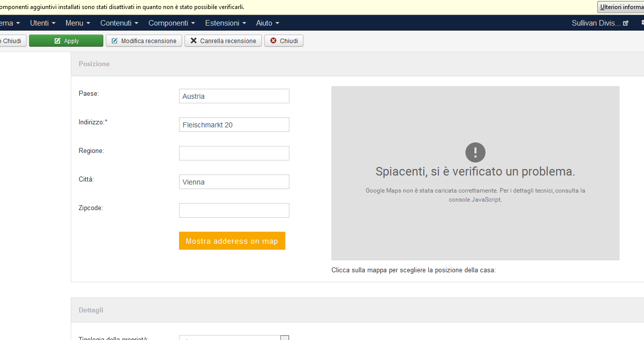Focus the Indirizzo field with Fleischmarkt 20
Screen dimensions: 644x340
pyautogui.click(x=234, y=125)
